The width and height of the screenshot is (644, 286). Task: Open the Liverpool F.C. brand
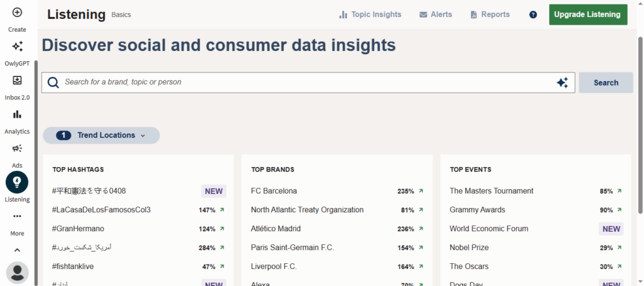tap(274, 266)
